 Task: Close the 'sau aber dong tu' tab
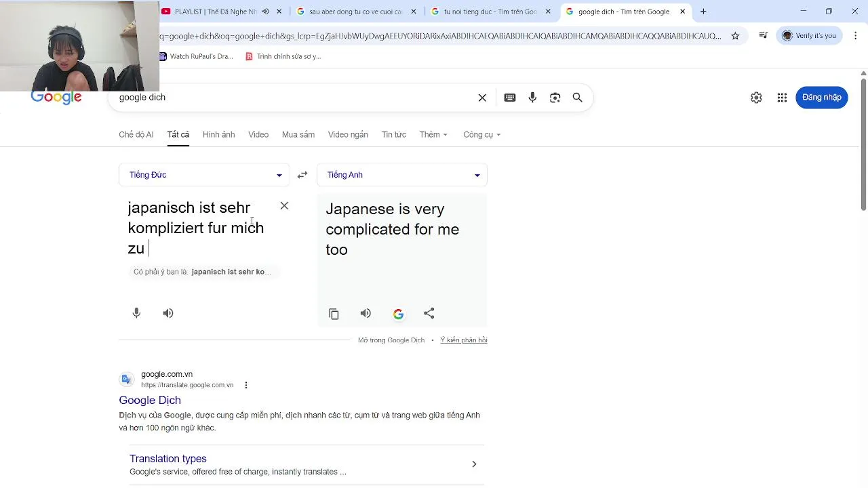click(413, 12)
